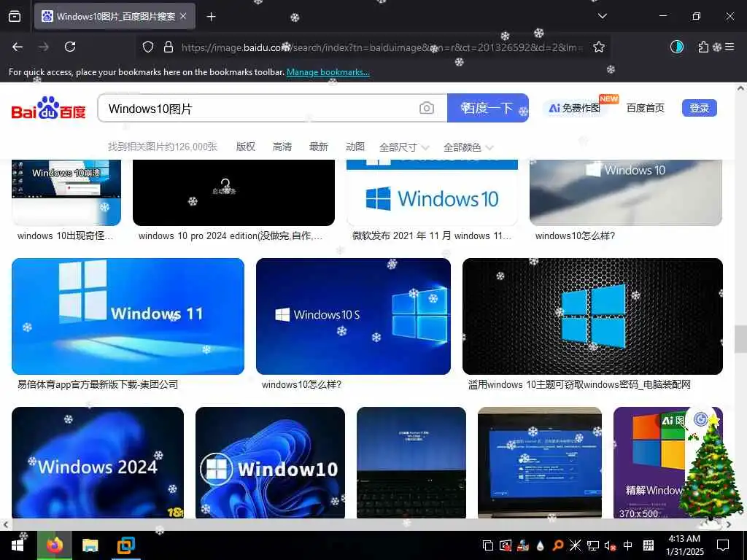The width and height of the screenshot is (747, 560).
Task: Select the 版权 filter
Action: (x=246, y=147)
